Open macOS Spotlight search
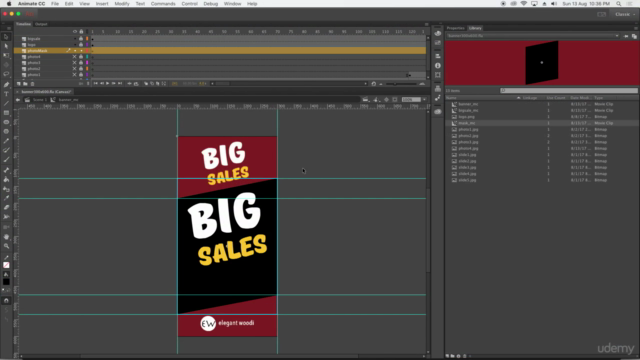The height and width of the screenshot is (360, 640). 619,4
